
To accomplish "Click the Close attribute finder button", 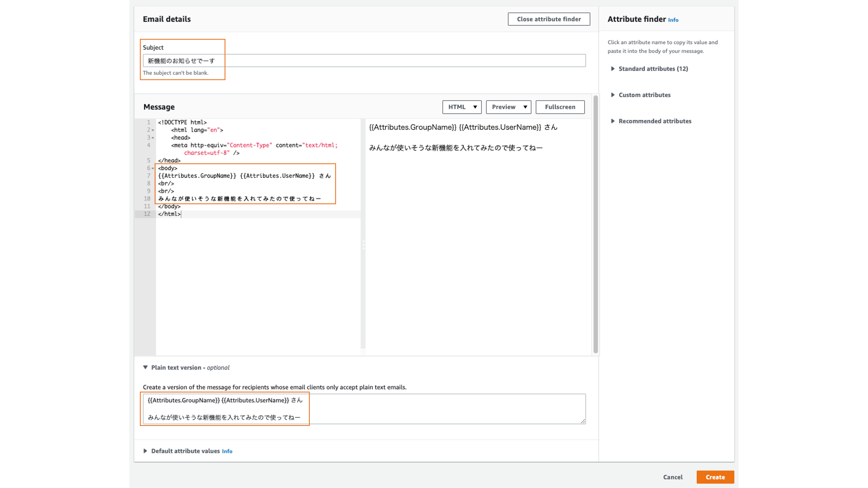I will tap(549, 19).
